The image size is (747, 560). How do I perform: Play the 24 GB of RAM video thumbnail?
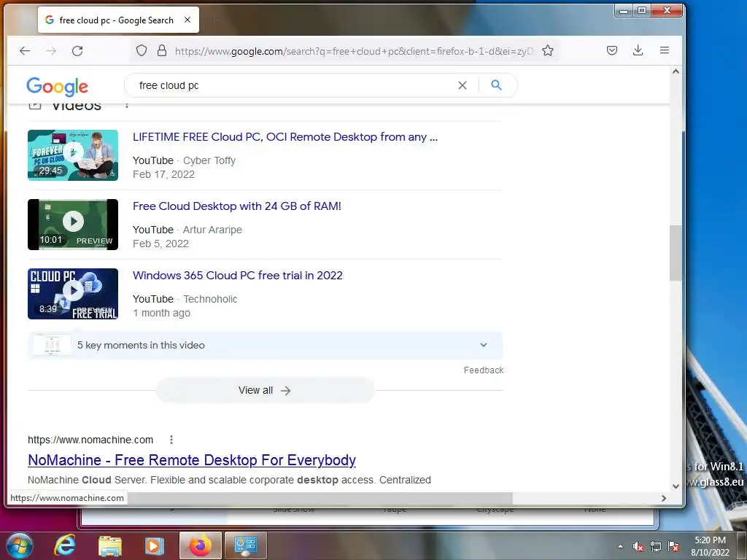click(73, 225)
